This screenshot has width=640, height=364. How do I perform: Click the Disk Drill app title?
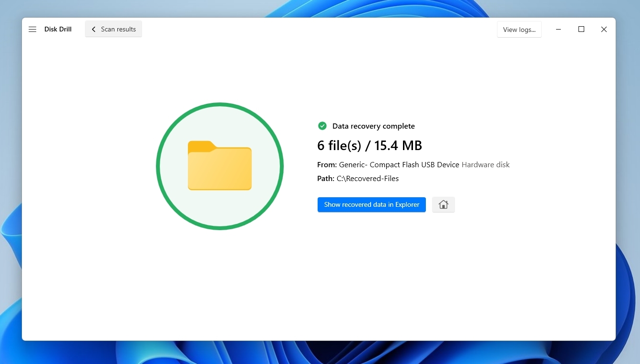[58, 29]
